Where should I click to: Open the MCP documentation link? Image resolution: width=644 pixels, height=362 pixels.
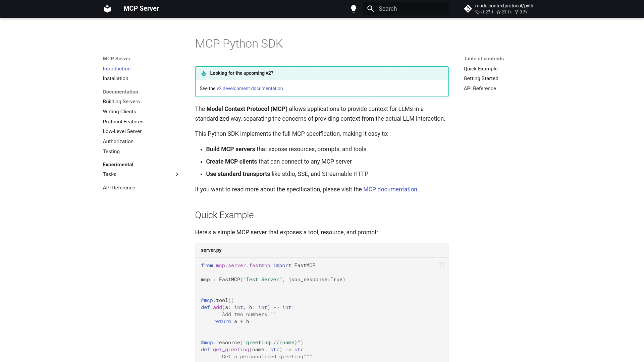click(390, 189)
